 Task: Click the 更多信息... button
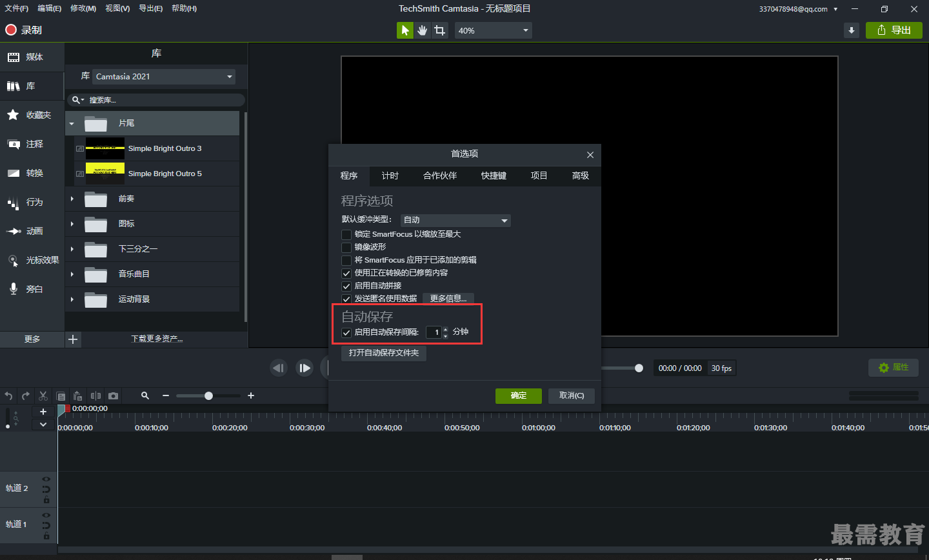(448, 299)
